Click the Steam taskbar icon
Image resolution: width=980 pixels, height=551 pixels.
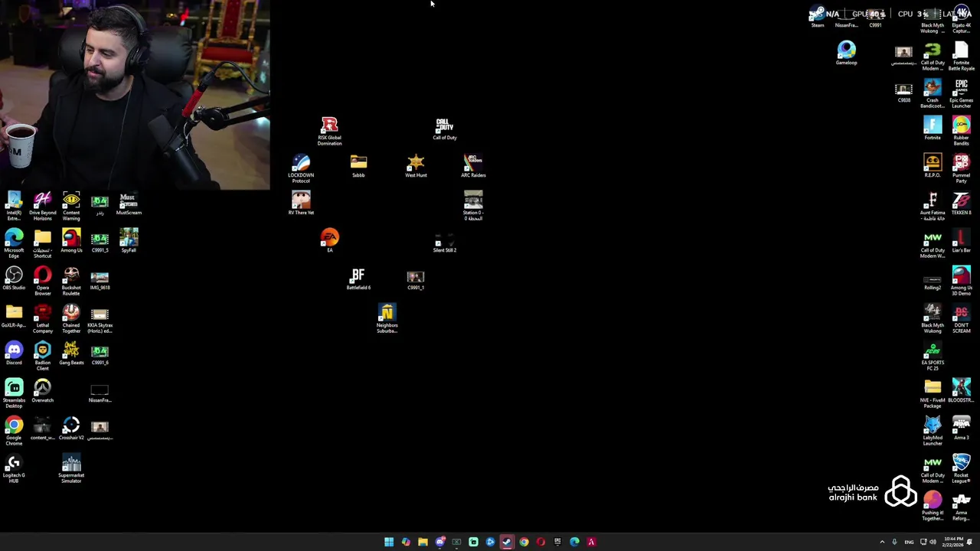click(x=507, y=542)
